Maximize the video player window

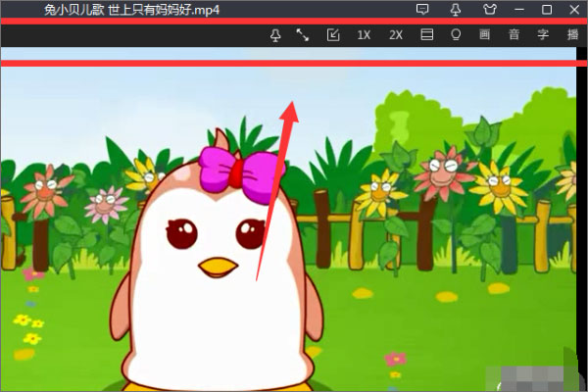tap(547, 10)
